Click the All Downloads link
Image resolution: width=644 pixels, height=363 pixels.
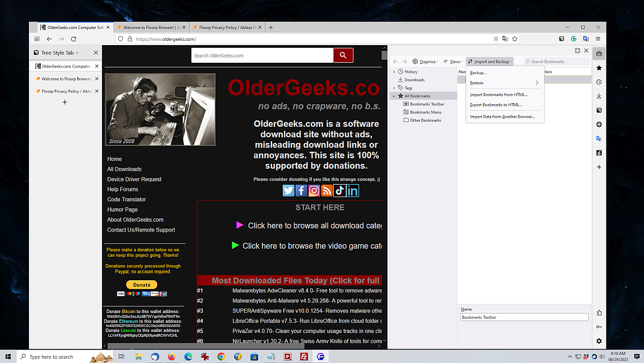125,169
